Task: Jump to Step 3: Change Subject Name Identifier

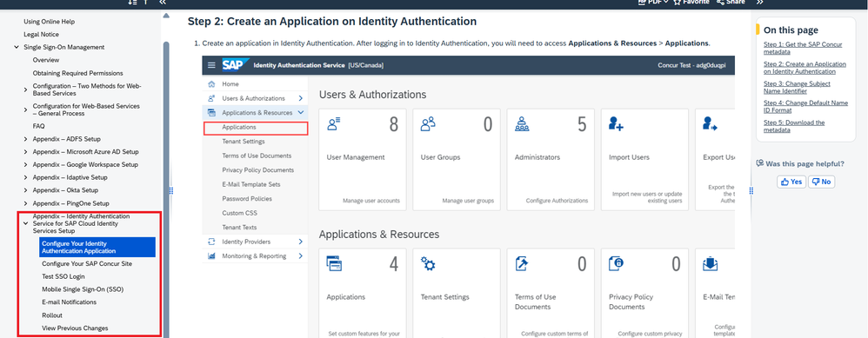Action: (798, 88)
